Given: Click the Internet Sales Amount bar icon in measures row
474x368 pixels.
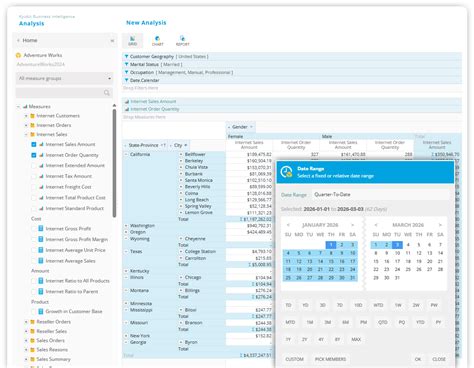Looking at the screenshot, I should (x=127, y=101).
